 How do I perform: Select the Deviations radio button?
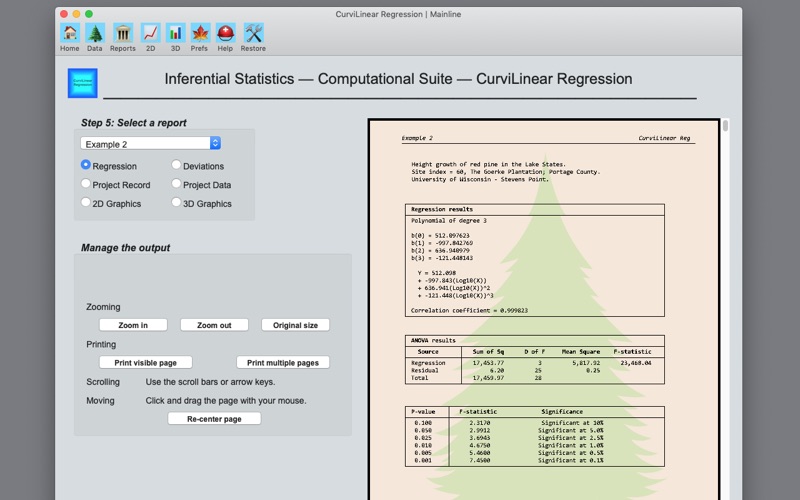(176, 165)
